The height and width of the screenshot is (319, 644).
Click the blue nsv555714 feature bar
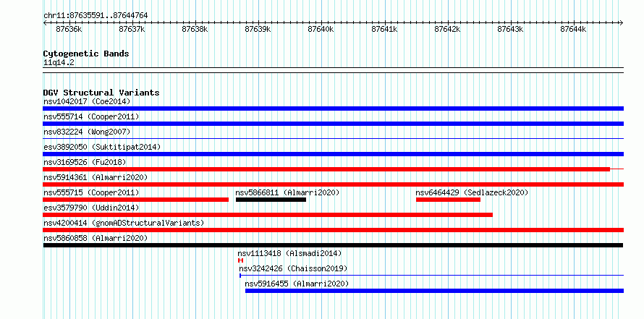coord(333,124)
